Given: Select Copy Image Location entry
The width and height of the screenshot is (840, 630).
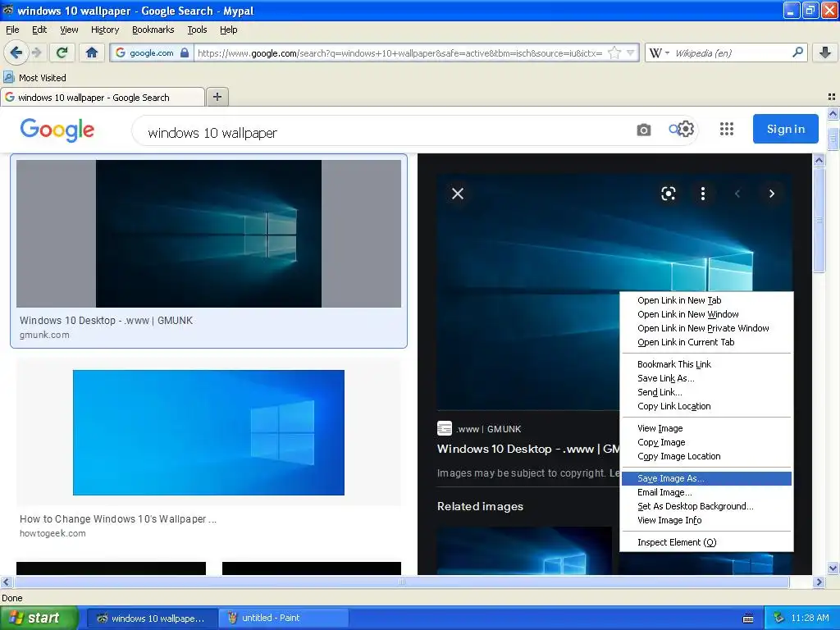Looking at the screenshot, I should click(706, 456).
